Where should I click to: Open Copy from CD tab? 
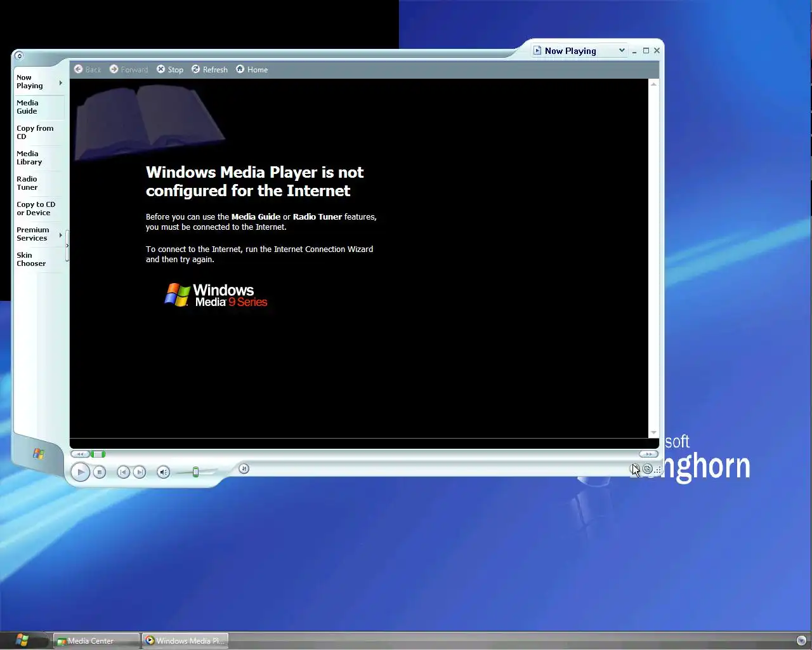[39, 132]
